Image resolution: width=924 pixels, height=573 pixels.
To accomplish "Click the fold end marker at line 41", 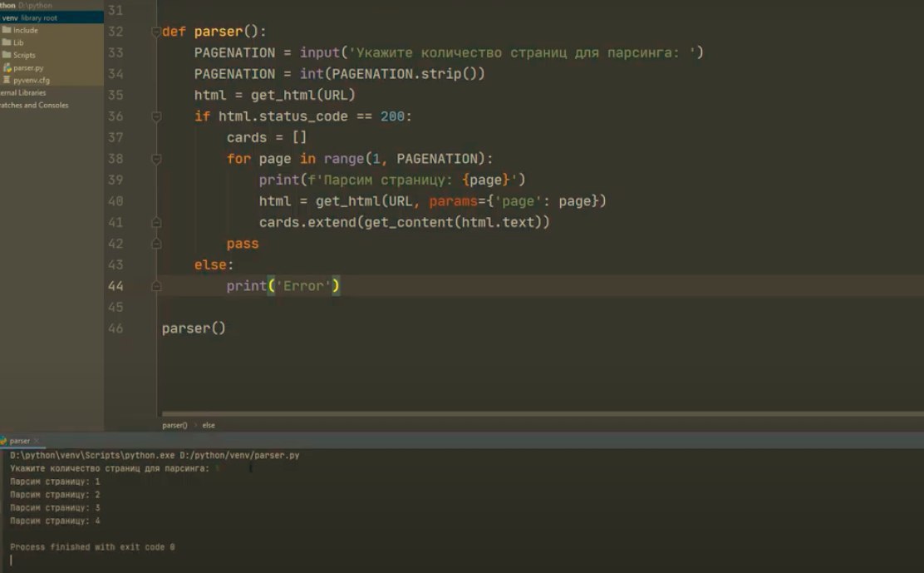I will 156,222.
